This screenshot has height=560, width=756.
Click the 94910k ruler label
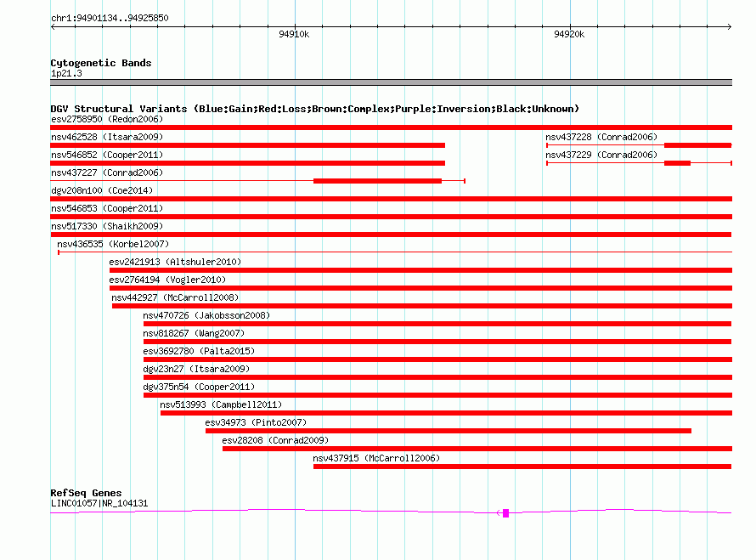tap(294, 34)
